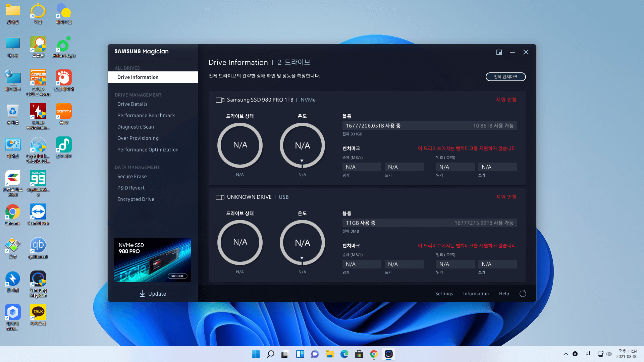Open Drive Details in sidebar

click(132, 104)
